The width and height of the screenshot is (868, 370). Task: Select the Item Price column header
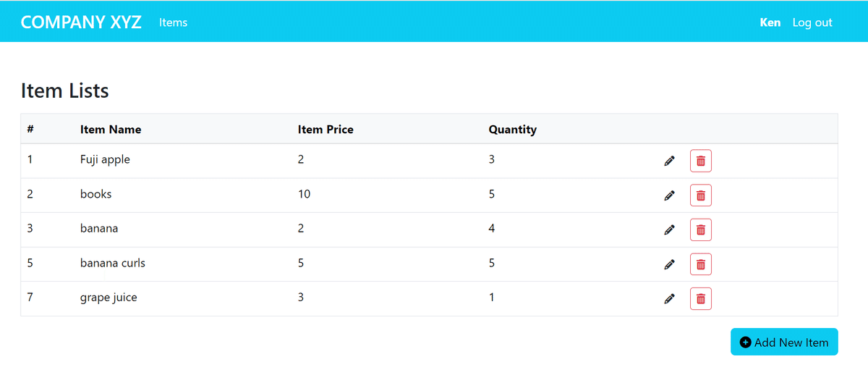coord(325,130)
